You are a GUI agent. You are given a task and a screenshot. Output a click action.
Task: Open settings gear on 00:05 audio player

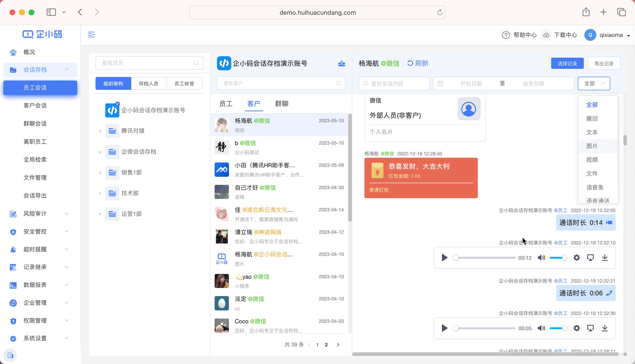pos(576,328)
